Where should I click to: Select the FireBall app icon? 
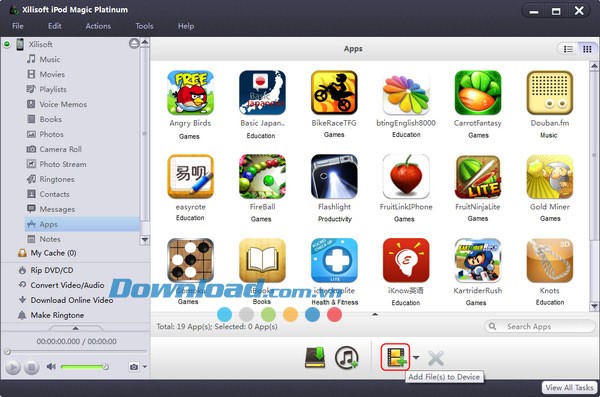pyautogui.click(x=262, y=176)
